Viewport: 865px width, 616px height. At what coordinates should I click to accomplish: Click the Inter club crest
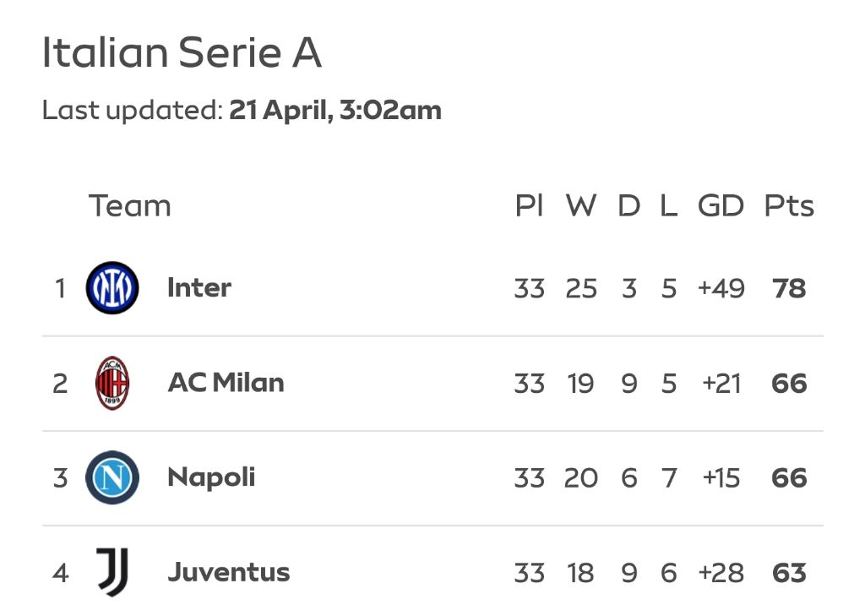(112, 287)
